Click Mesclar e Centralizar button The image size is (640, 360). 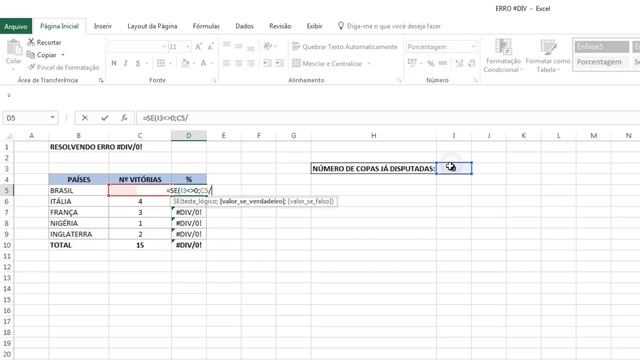pos(327,64)
